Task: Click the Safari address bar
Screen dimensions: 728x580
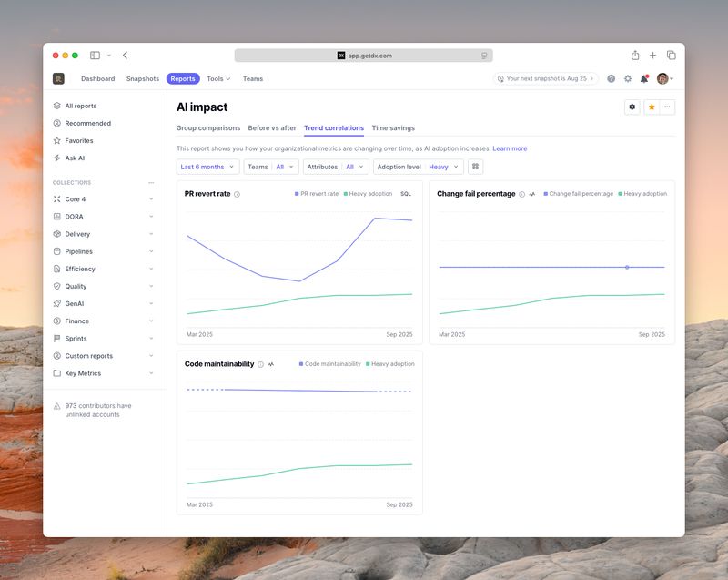Action: (x=364, y=56)
